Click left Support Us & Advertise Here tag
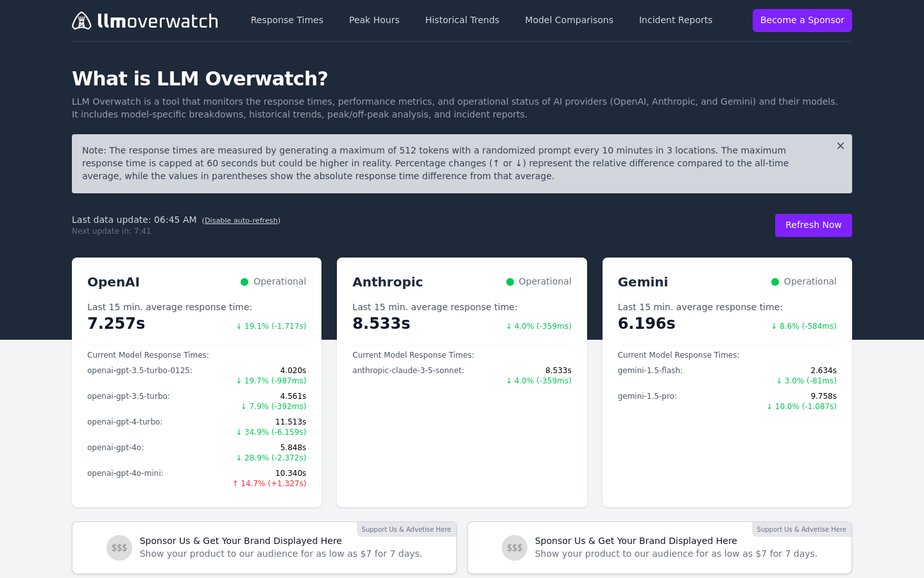The height and width of the screenshot is (578, 924). point(406,530)
